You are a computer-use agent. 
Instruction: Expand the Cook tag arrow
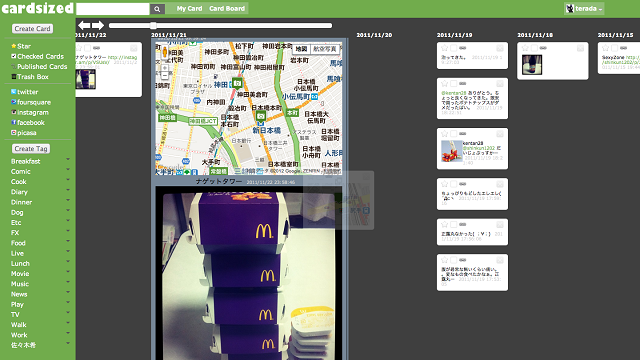[x=68, y=180]
